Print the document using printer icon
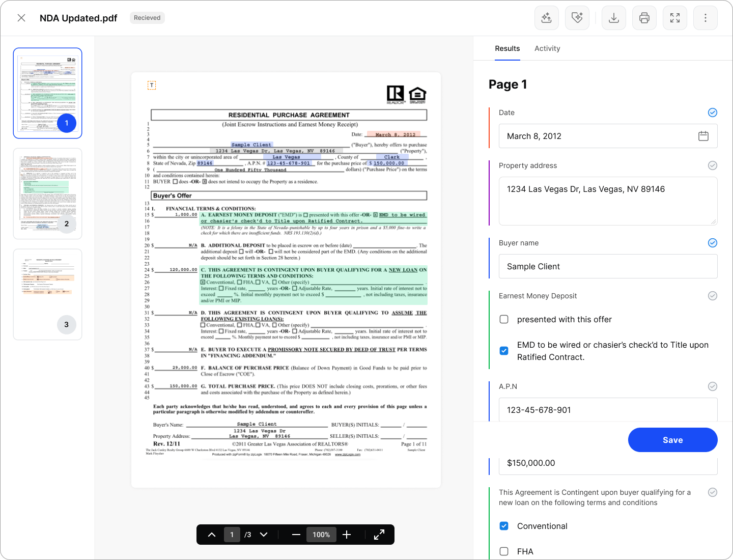The height and width of the screenshot is (560, 733). click(644, 18)
